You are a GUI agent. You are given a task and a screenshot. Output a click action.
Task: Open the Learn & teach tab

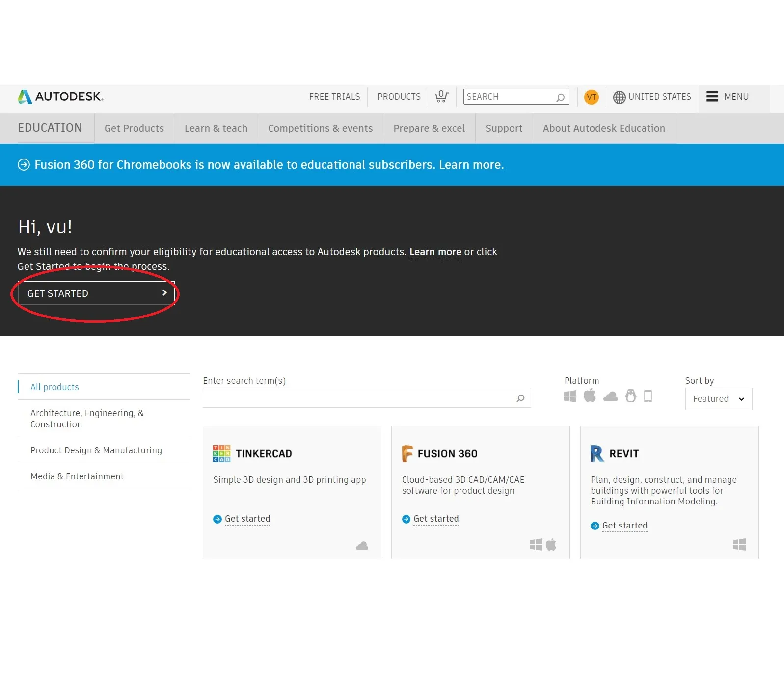click(x=216, y=128)
